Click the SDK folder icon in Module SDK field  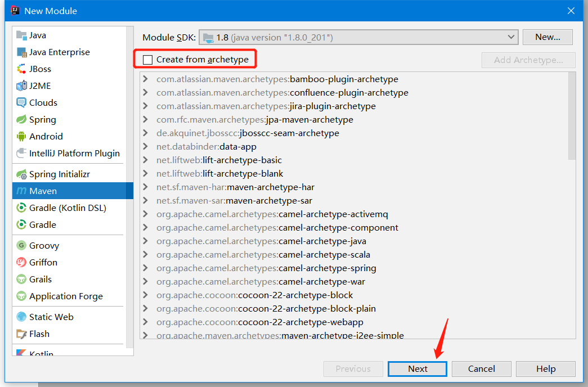(x=208, y=38)
